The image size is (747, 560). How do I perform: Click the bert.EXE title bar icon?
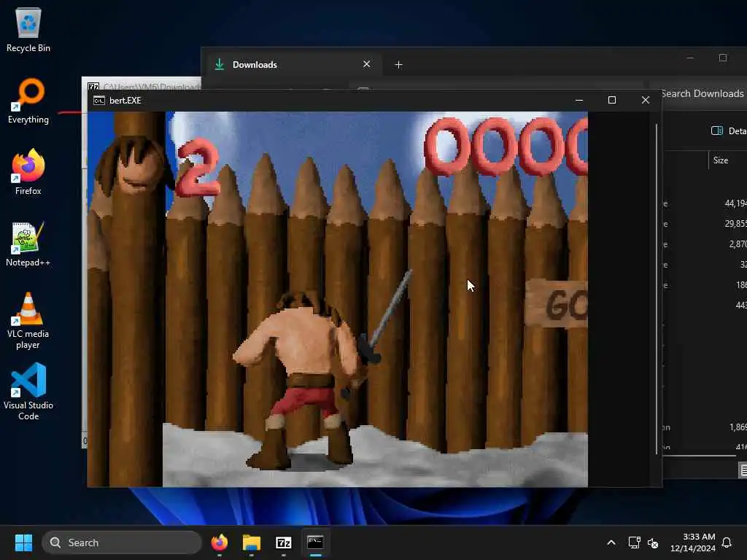click(99, 101)
